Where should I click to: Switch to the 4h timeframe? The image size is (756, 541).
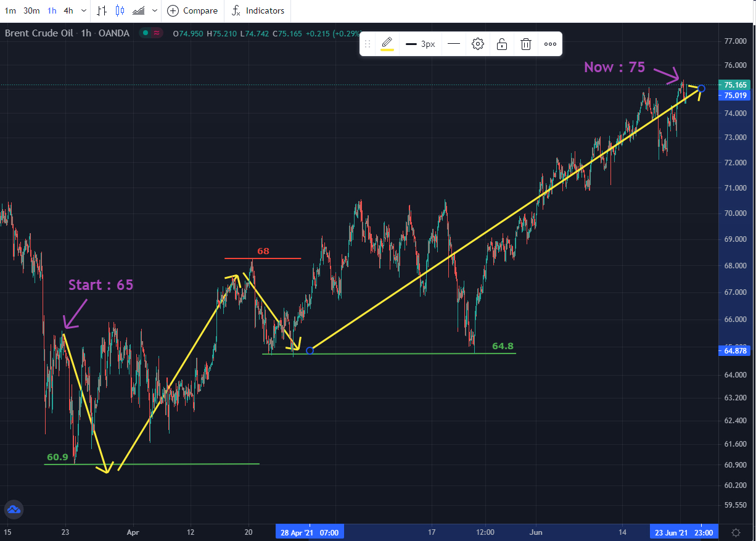click(x=68, y=10)
